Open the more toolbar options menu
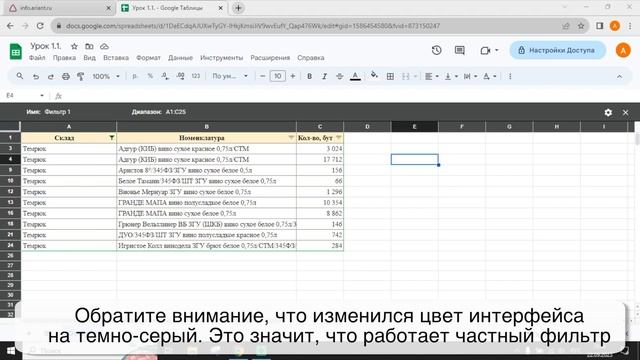Image resolution: width=640 pixels, height=360 pixels. point(510,76)
